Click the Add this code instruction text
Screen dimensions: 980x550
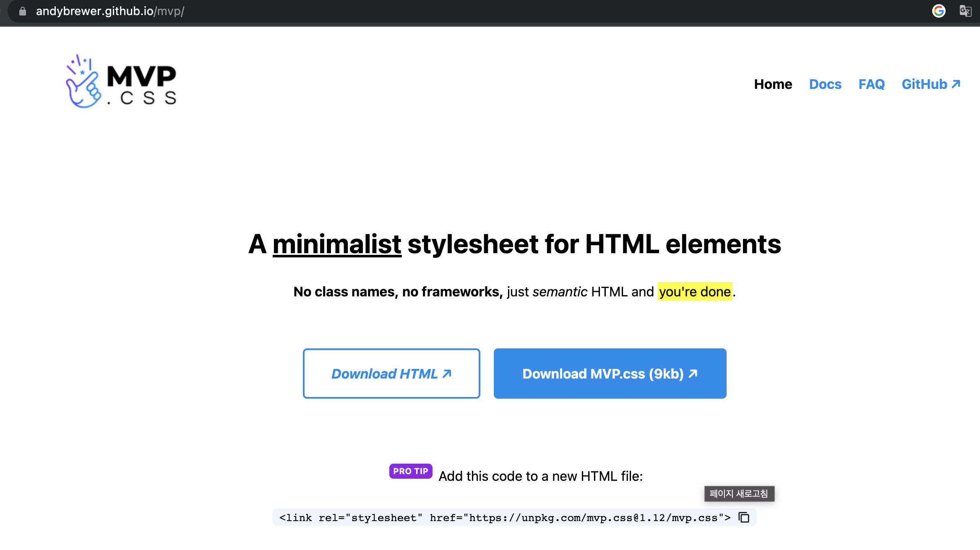[x=540, y=476]
